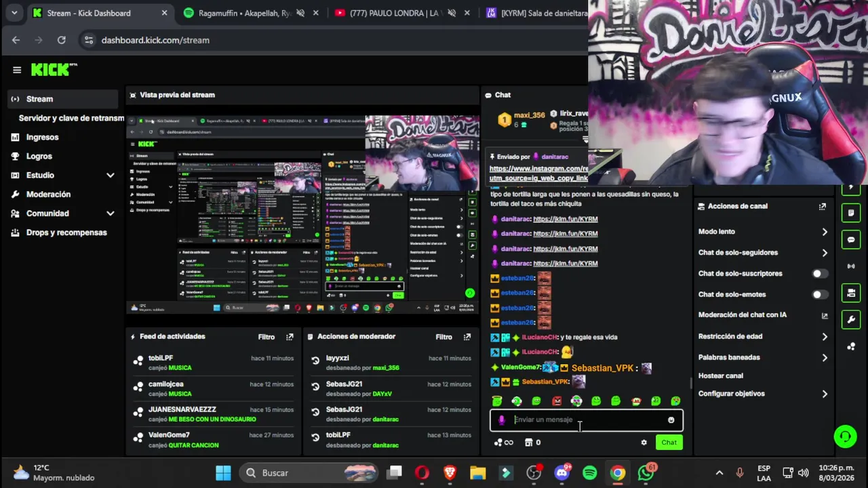Reload the browser page

pyautogui.click(x=61, y=40)
